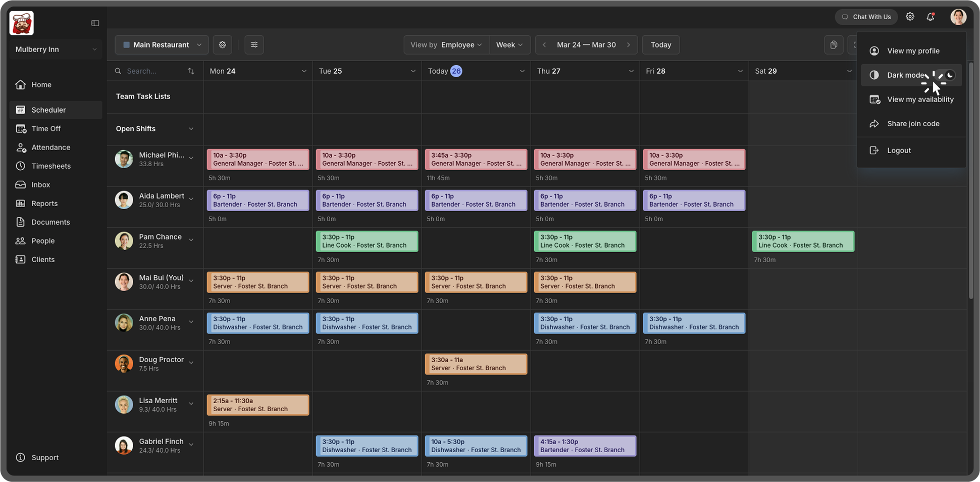Expand the Mon 24 column dropdown
The image size is (980, 482).
[x=304, y=71]
